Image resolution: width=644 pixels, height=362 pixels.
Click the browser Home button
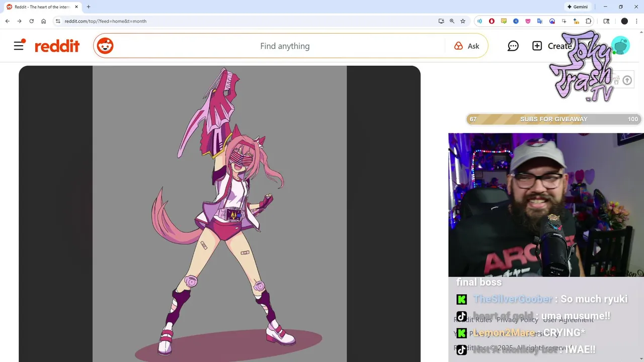44,21
